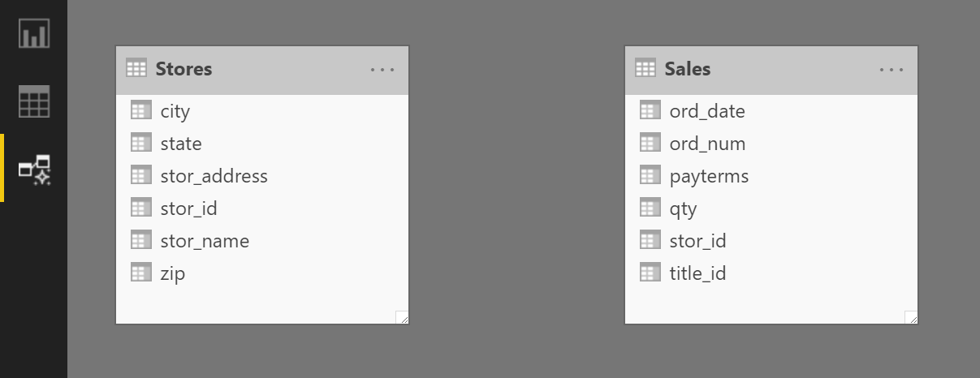
Task: Click the stor_address column icon
Action: coord(141,175)
